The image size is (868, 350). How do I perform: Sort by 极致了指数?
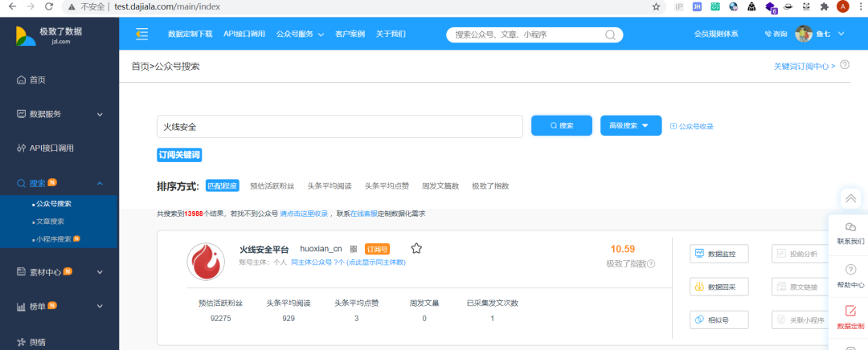pyautogui.click(x=490, y=185)
